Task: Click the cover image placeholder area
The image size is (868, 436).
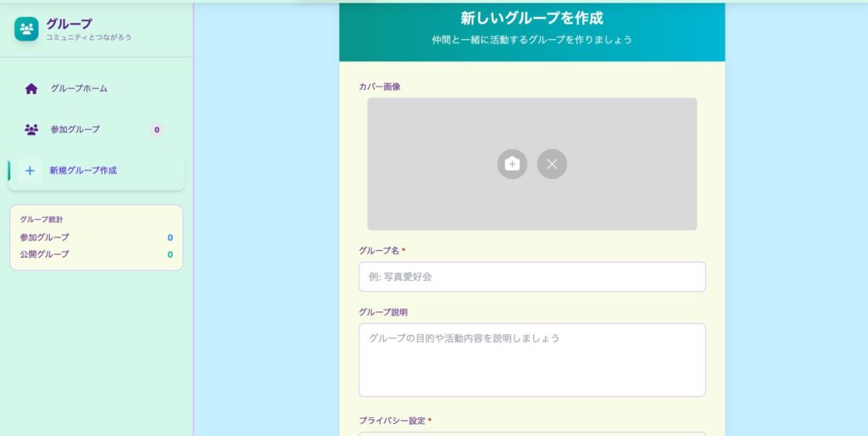Action: point(532,164)
